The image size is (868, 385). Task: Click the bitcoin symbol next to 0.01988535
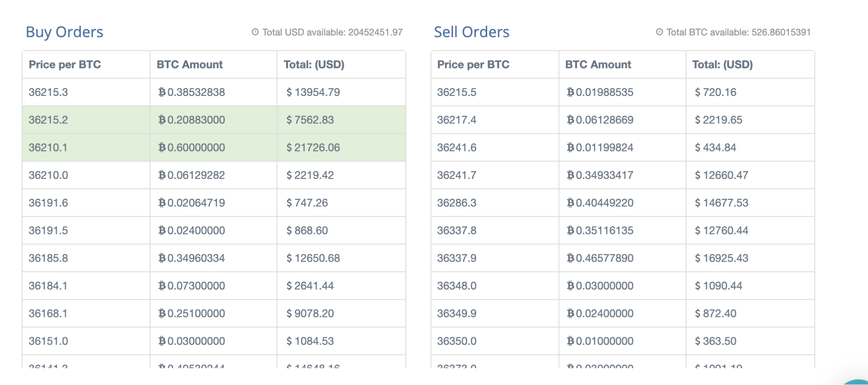(x=570, y=92)
